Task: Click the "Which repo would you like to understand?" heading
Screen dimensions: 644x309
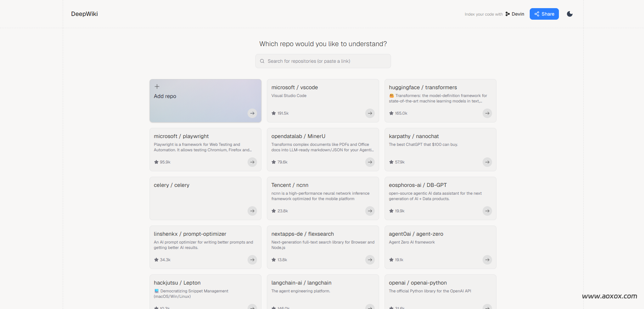Action: 323,44
